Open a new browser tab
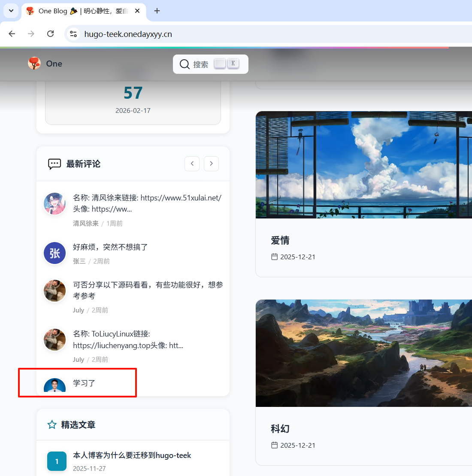This screenshot has height=476, width=472. pos(157,11)
